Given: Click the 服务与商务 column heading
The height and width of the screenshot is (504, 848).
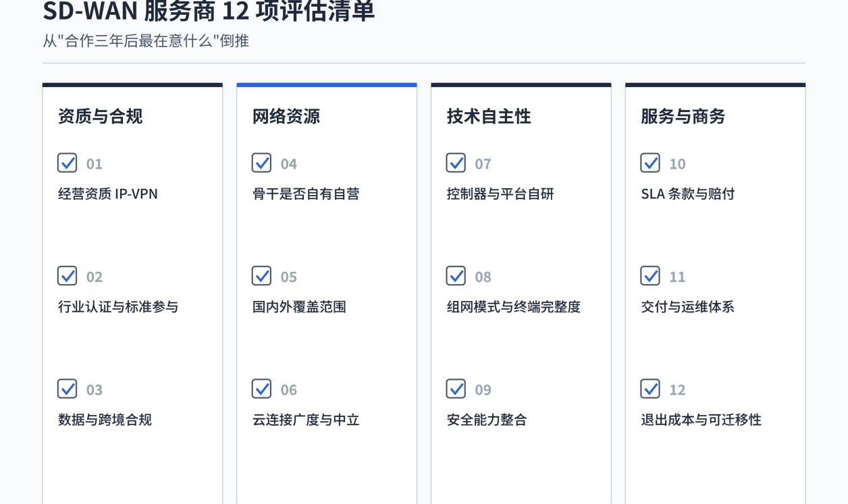Looking at the screenshot, I should coord(683,116).
